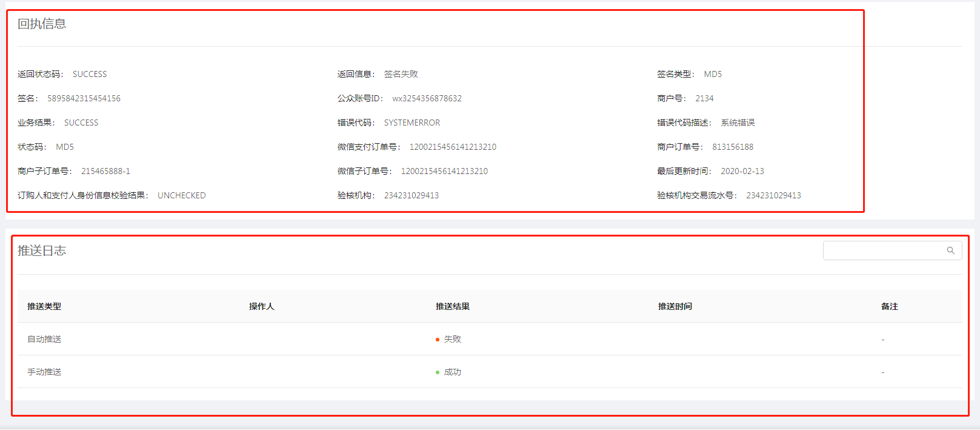Select the 备注 column header
This screenshot has height=430, width=980.
890,306
